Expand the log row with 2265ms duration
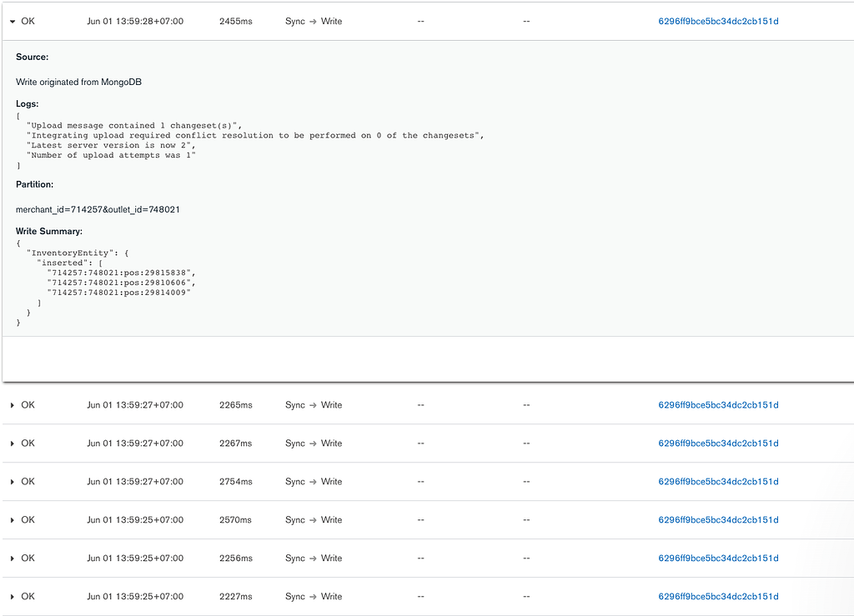Screen dimensions: 854x616 pyautogui.click(x=13, y=405)
